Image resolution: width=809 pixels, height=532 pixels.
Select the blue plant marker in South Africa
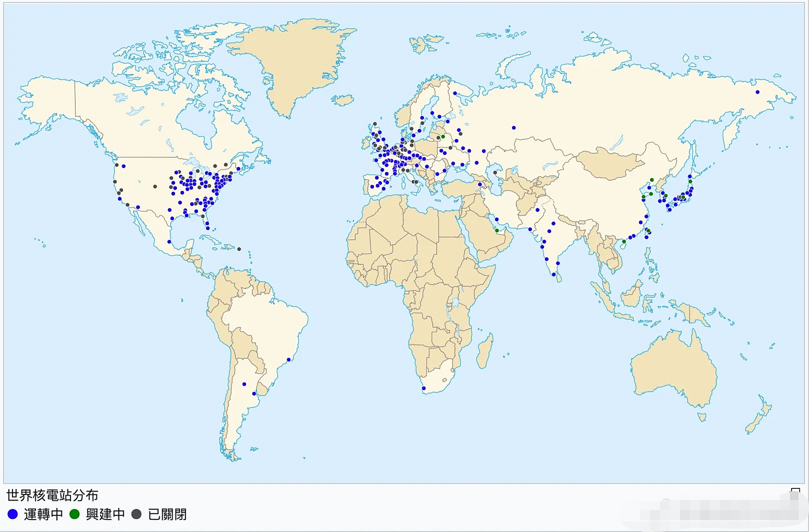click(424, 388)
